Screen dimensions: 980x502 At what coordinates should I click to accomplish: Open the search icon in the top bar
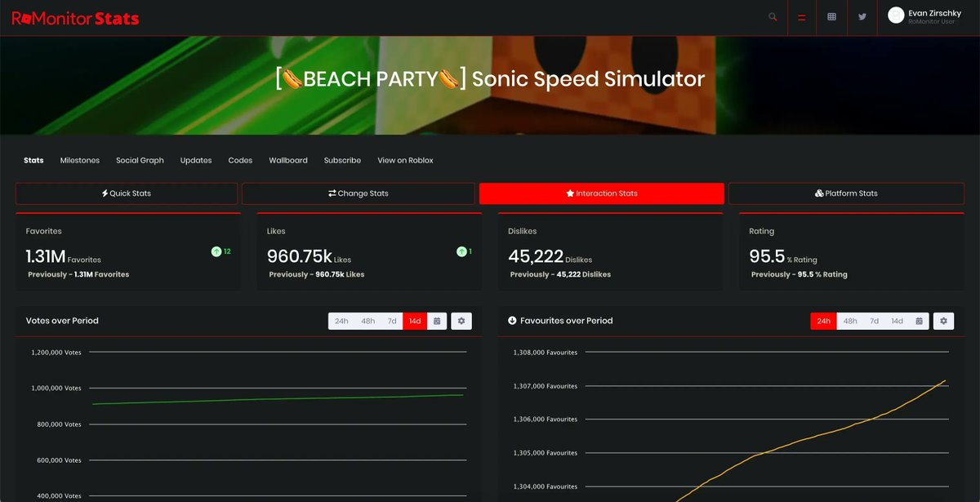pyautogui.click(x=772, y=16)
